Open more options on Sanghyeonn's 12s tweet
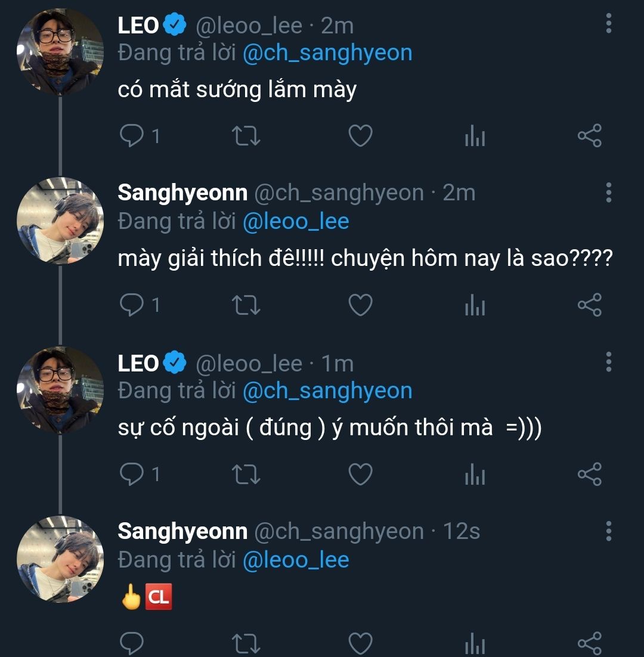 (x=608, y=531)
